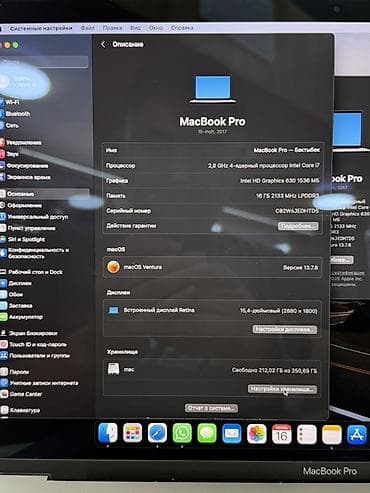Click the macOS Ventura row
Image resolution: width=370 pixels, height=493 pixels.
pyautogui.click(x=212, y=267)
